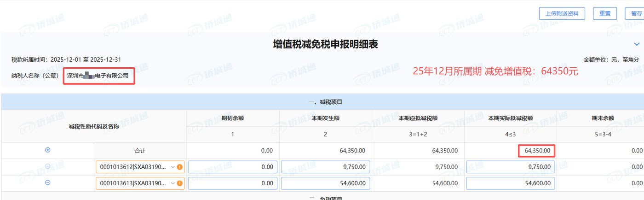This screenshot has width=644, height=200.
Task: Click the orange info icon beside 0001013612
Action: point(180,167)
